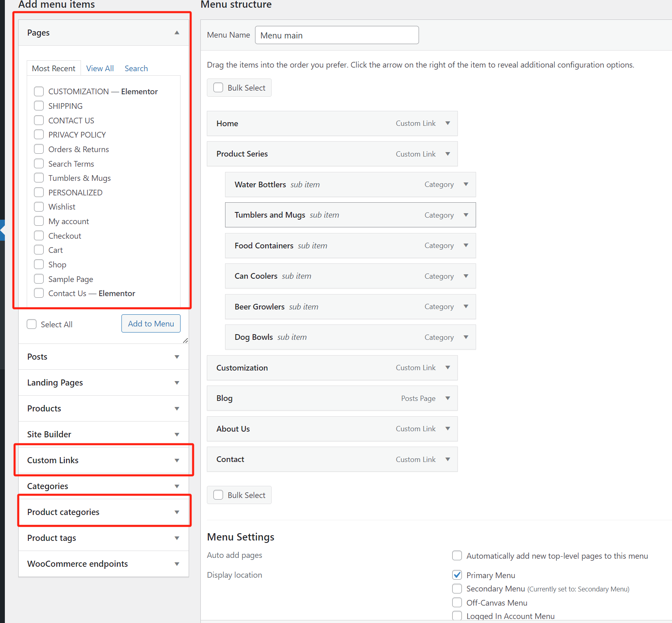The image size is (672, 623).
Task: Switch to the Search tab
Action: coord(136,68)
